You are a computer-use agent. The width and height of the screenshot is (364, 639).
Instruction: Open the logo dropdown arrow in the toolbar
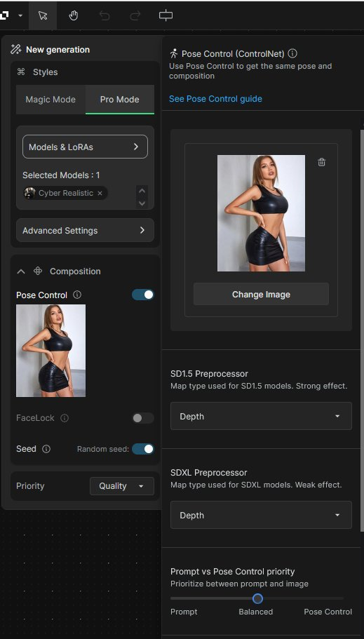click(20, 16)
